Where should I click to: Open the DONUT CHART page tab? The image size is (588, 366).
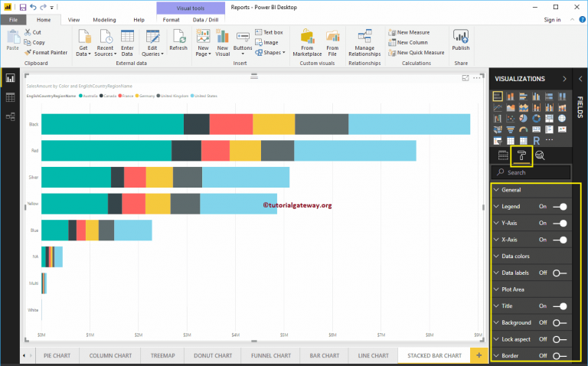[213, 356]
